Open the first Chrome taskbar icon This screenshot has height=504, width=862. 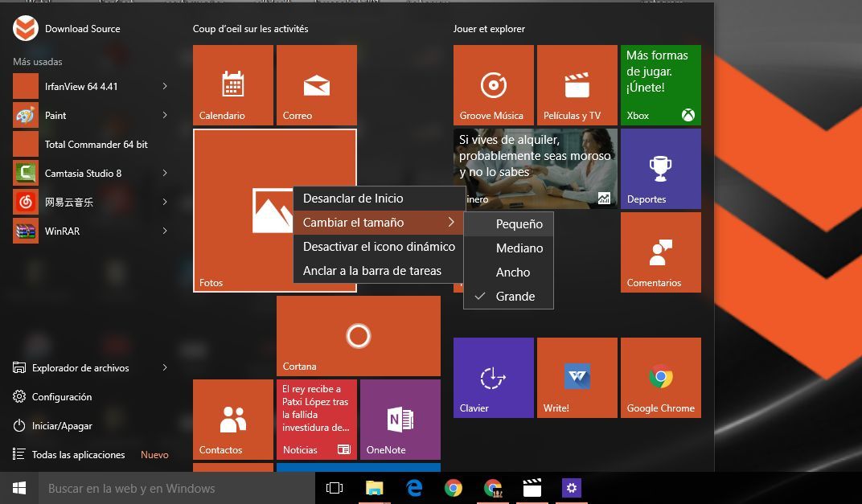[454, 488]
